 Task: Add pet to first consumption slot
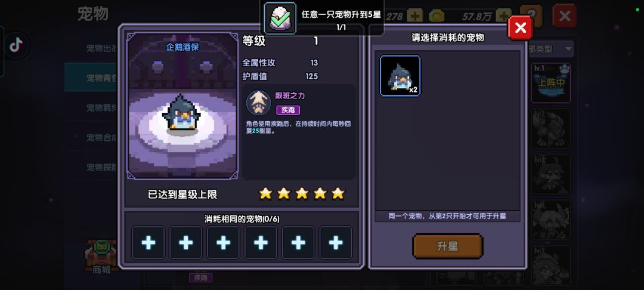click(x=148, y=243)
